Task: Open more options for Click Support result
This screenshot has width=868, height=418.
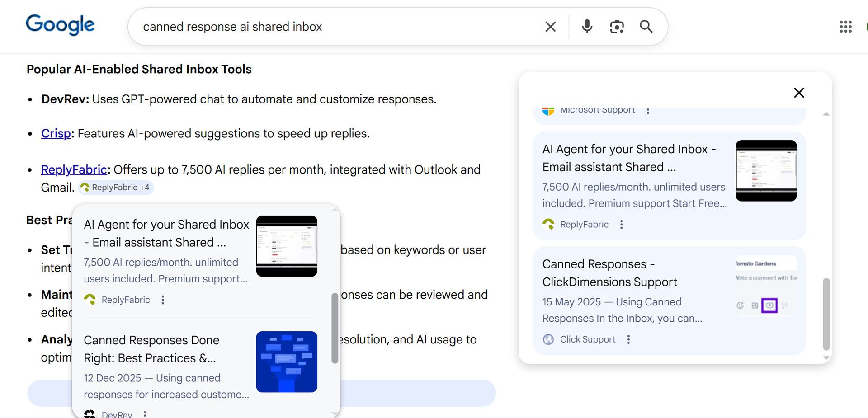Action: [x=628, y=339]
